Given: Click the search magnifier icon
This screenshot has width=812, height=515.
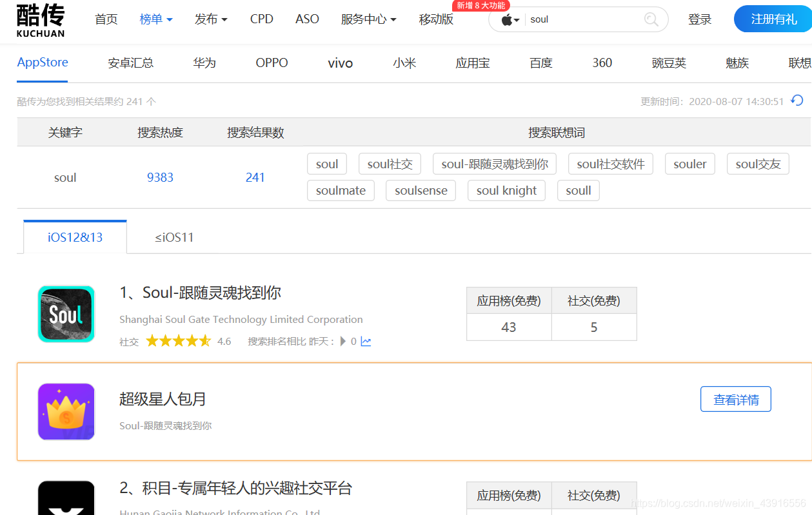Looking at the screenshot, I should point(651,19).
